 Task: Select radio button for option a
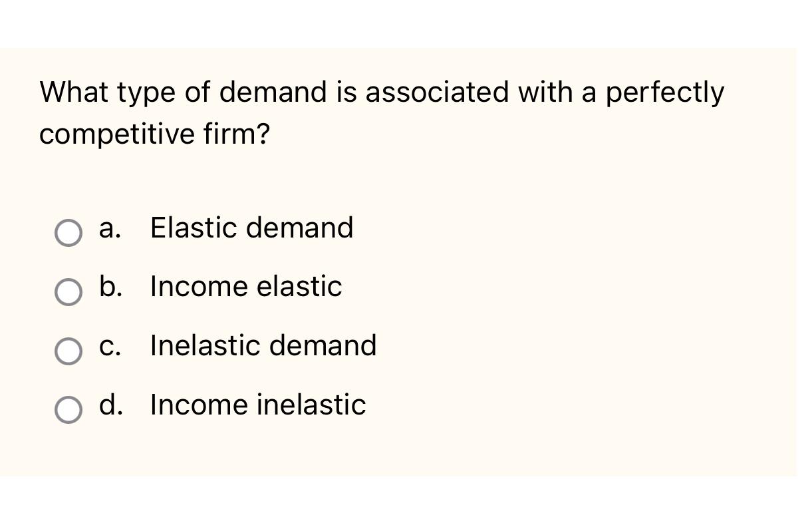click(68, 233)
